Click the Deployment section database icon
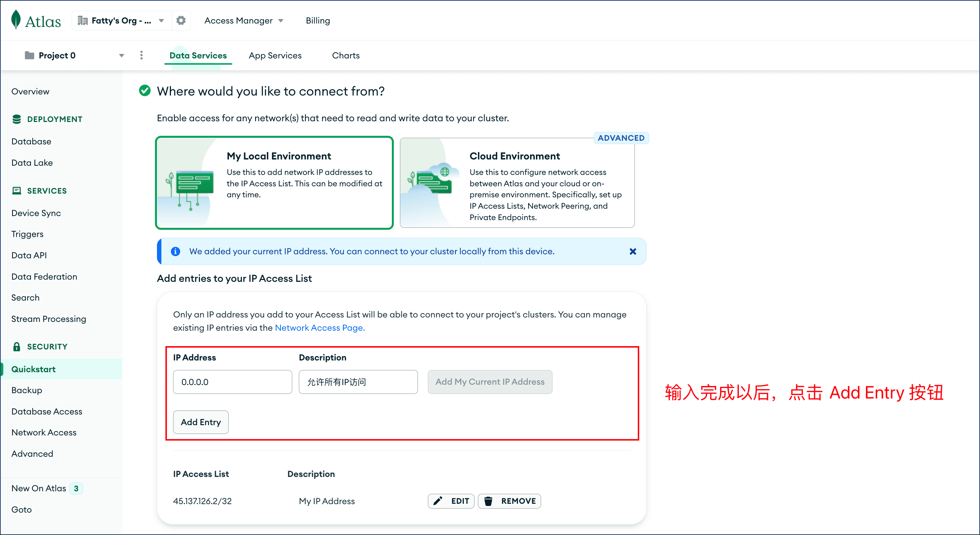The image size is (980, 535). [x=17, y=119]
